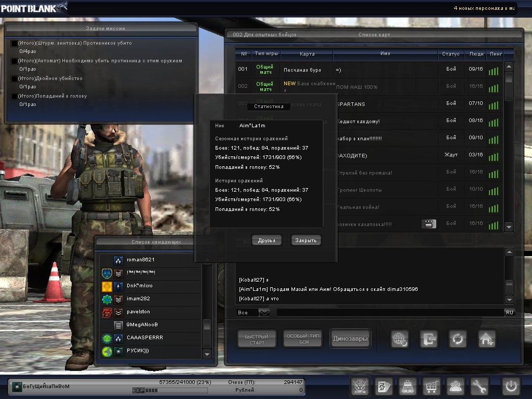Screen dimensions: 532x399
Task: Select player CAAASPERRR in waiting list
Action: coord(150,338)
